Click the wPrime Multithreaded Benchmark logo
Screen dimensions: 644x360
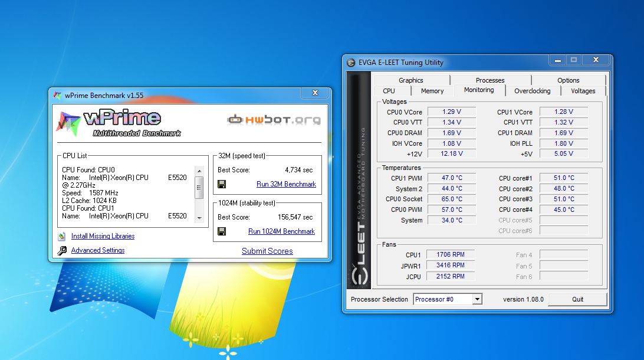[x=120, y=123]
